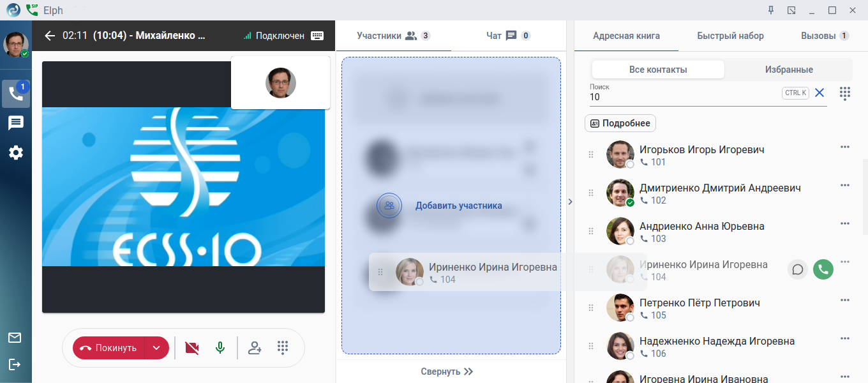The height and width of the screenshot is (383, 868).
Task: Click the Покинуть button to leave call
Action: click(108, 348)
